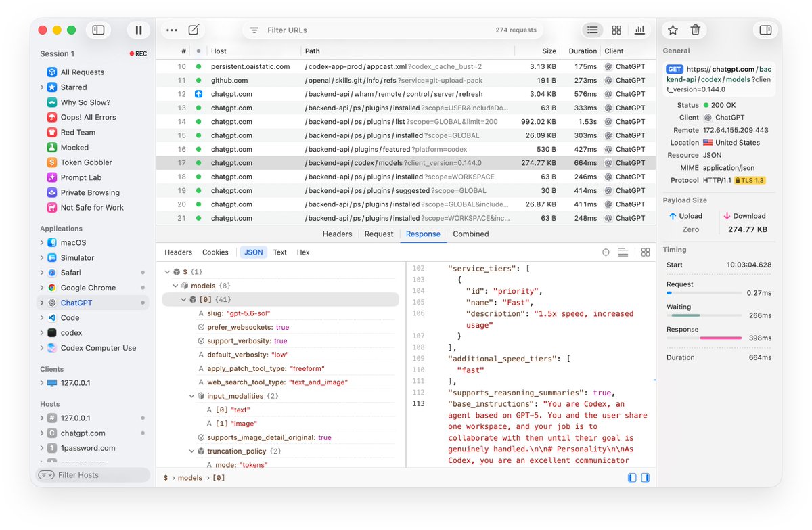Viewport: 812px width, 530px height.
Task: Show left pane only in JSON viewer
Action: point(632,478)
